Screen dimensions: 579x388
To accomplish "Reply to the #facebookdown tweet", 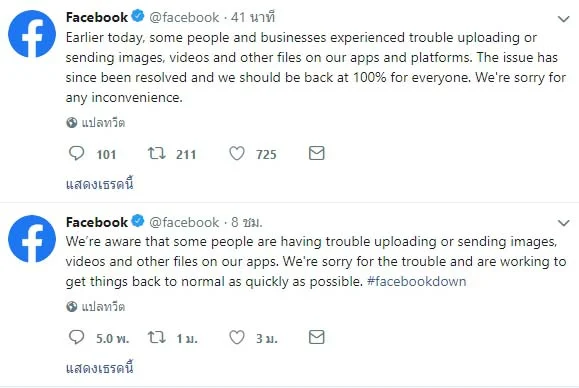I will click(x=76, y=337).
